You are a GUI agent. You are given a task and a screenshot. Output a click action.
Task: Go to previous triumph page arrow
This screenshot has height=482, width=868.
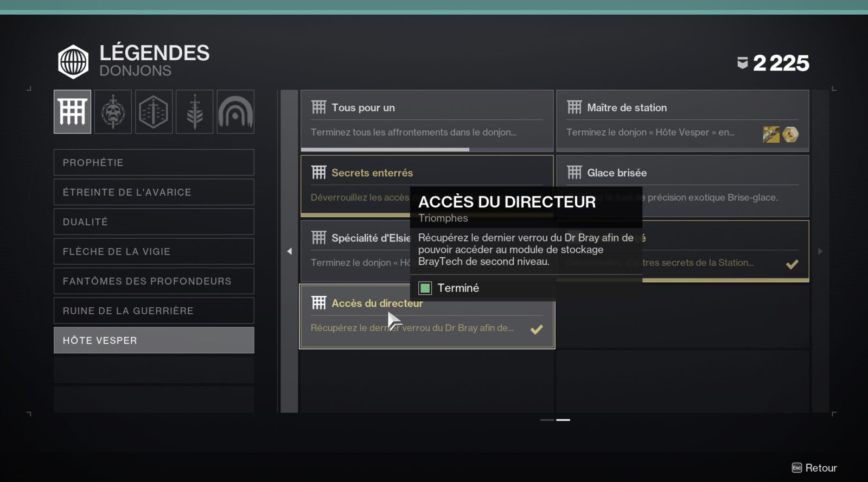click(289, 251)
